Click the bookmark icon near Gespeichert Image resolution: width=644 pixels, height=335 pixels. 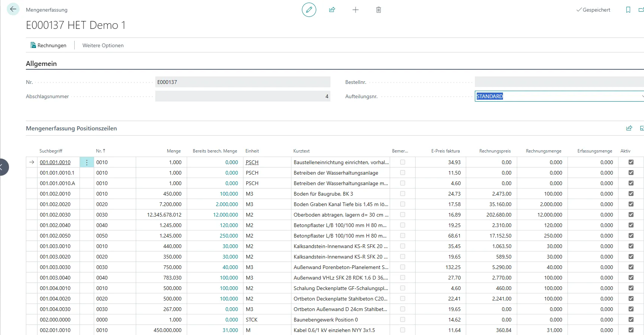pos(628,10)
